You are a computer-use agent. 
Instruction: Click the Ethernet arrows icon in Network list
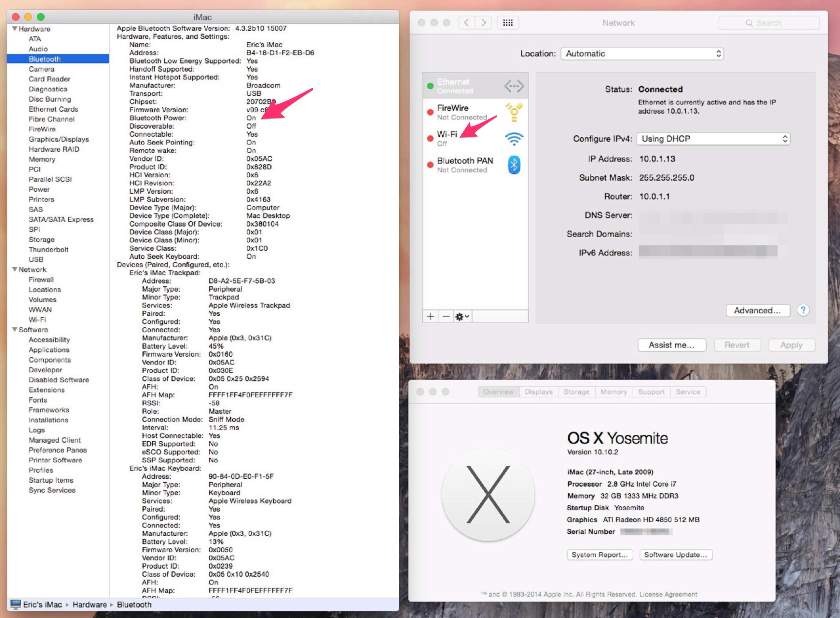coord(514,86)
